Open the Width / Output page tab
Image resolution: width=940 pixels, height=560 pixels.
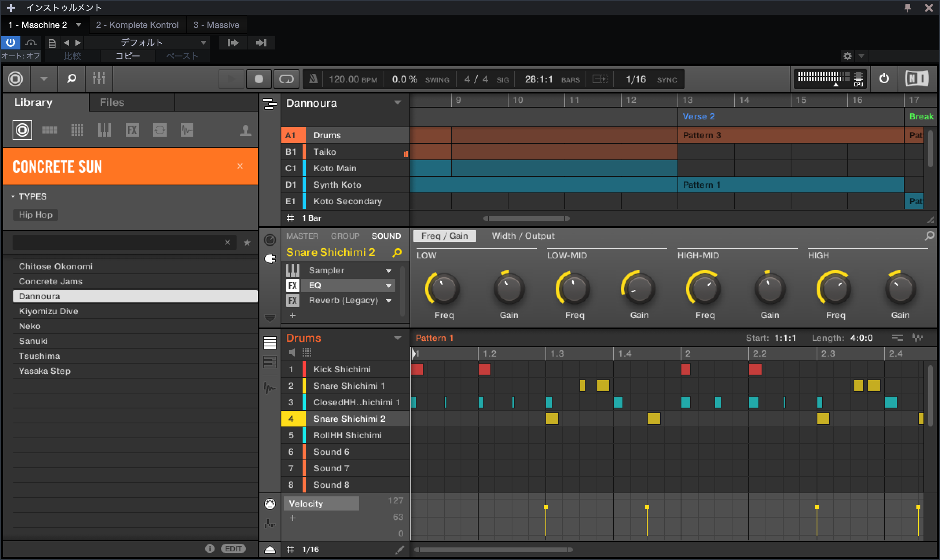[x=523, y=236]
